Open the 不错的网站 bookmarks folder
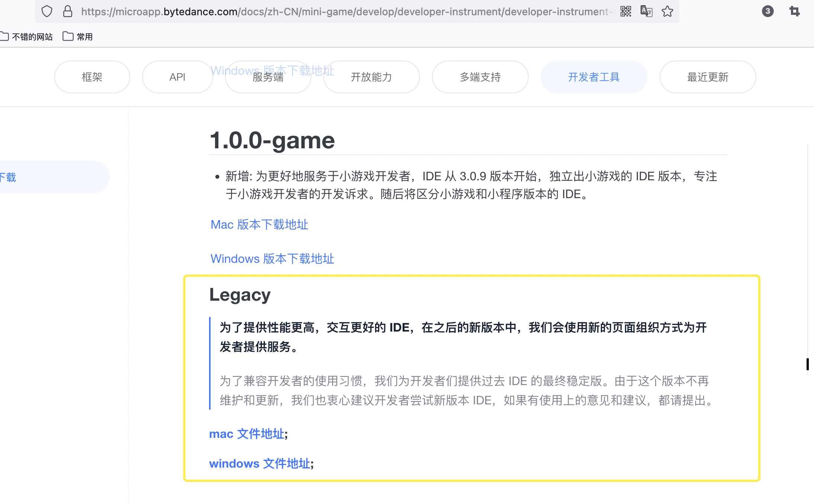The height and width of the screenshot is (504, 814). 27,36
